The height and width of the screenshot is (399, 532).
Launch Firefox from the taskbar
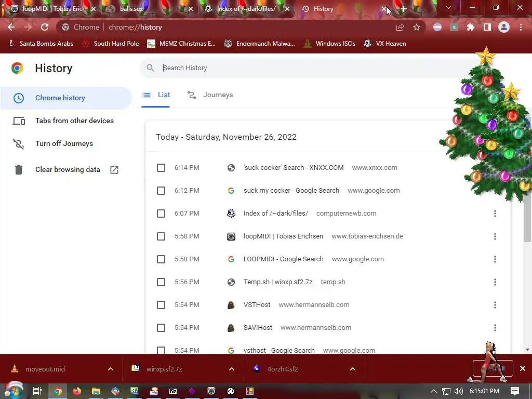[77, 391]
